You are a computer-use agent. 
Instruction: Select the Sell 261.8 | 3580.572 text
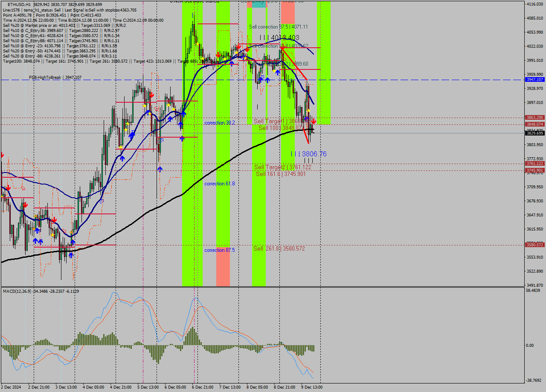coord(279,248)
